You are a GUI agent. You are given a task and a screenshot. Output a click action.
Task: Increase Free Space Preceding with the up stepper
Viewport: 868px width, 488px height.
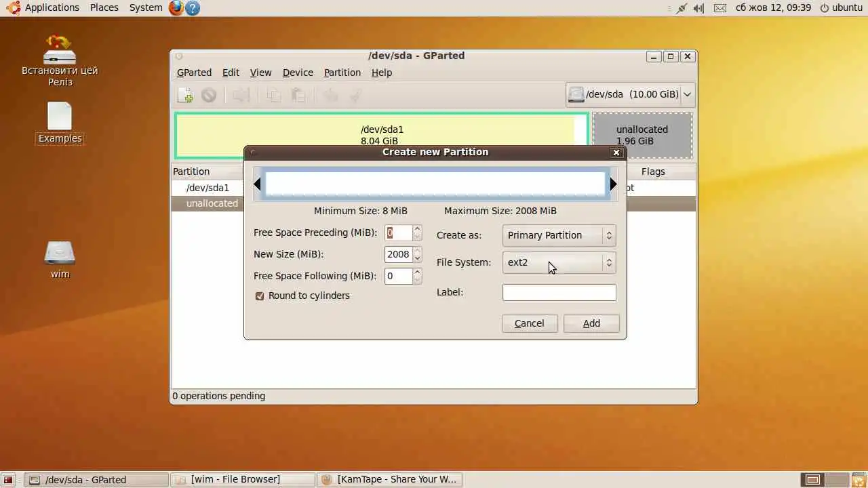[x=417, y=229]
